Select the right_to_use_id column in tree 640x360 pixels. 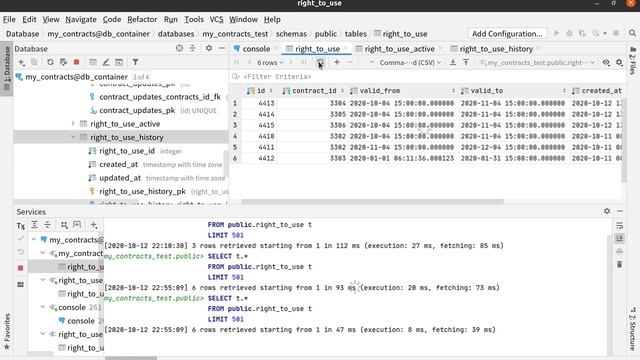pyautogui.click(x=127, y=151)
